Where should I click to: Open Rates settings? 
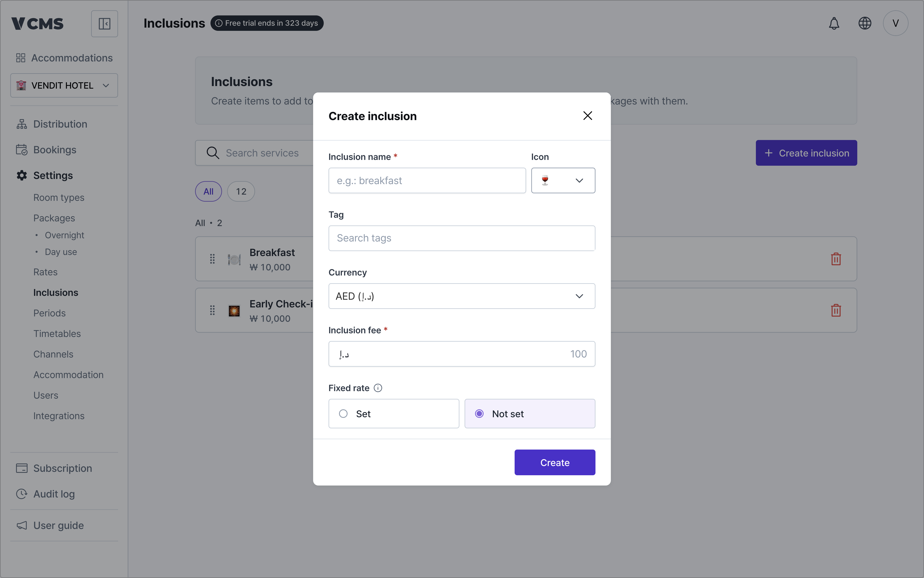click(x=45, y=272)
